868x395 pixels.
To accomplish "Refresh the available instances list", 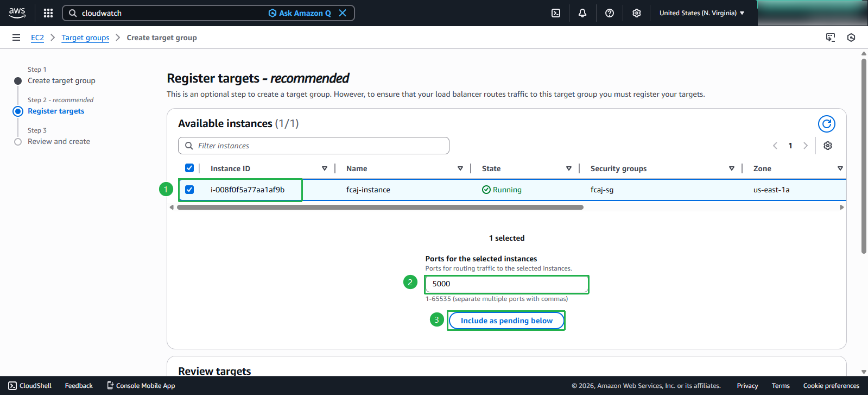I will 826,124.
